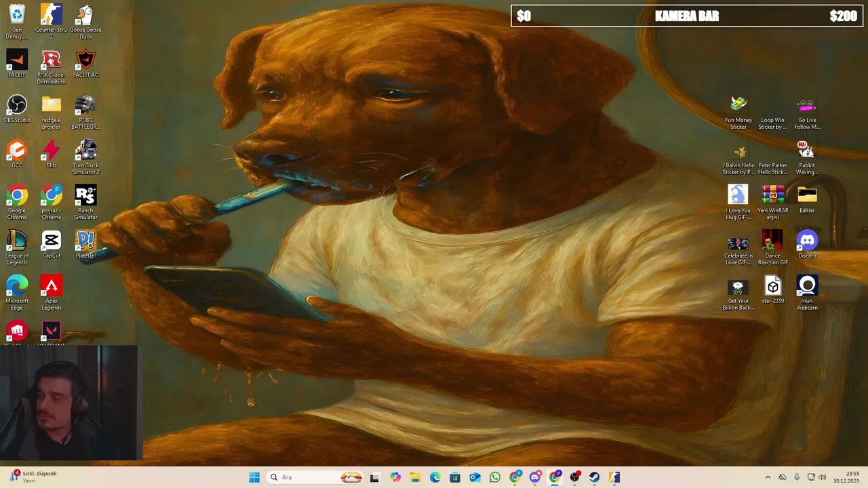
Task: Expand the hidden system tray icons
Action: pos(768,477)
